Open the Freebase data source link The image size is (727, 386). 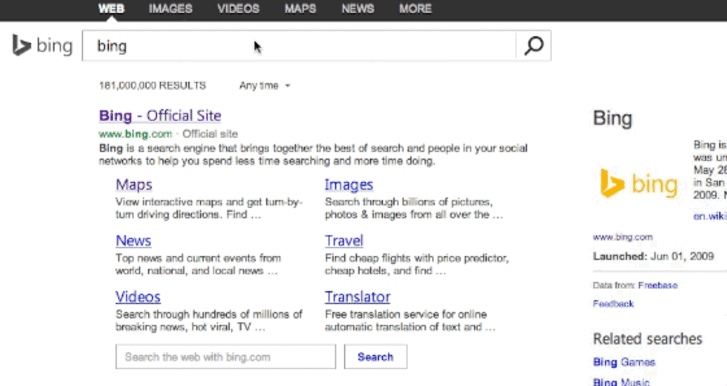[658, 285]
